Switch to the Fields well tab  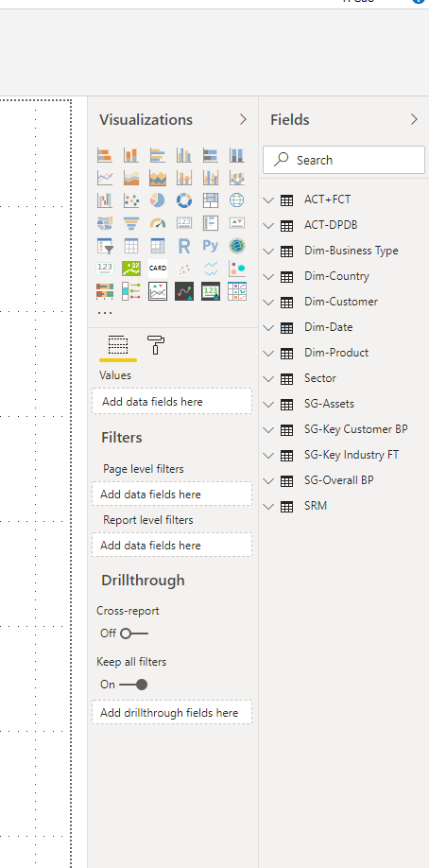click(118, 345)
